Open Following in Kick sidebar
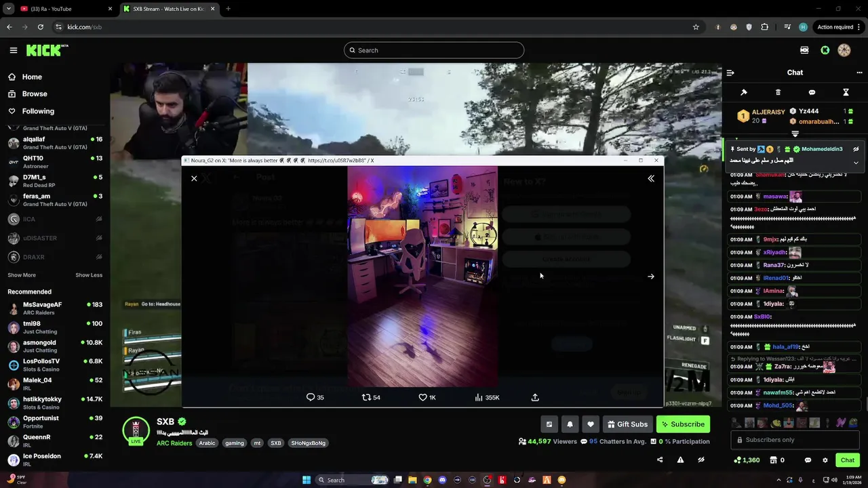Image resolution: width=868 pixels, height=488 pixels. pos(38,111)
